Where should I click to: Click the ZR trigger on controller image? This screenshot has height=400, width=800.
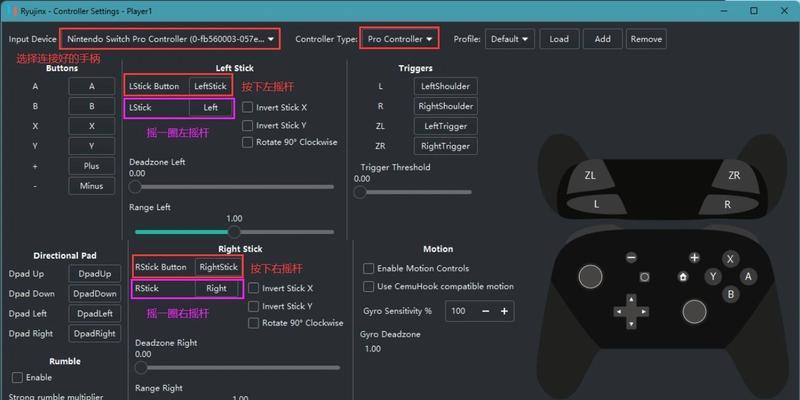tap(734, 177)
